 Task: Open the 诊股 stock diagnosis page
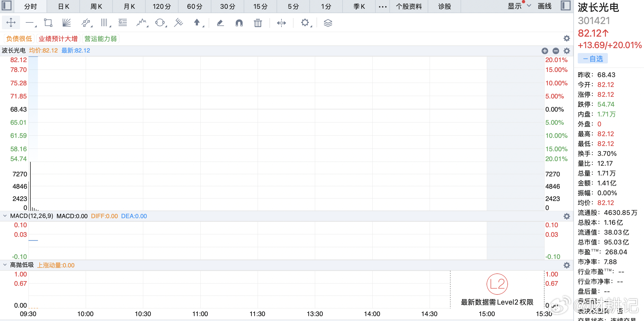tap(444, 6)
